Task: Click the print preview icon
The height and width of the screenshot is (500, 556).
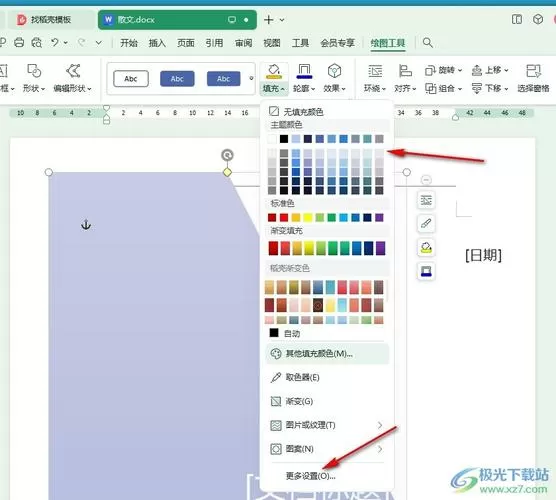Action: (37, 43)
